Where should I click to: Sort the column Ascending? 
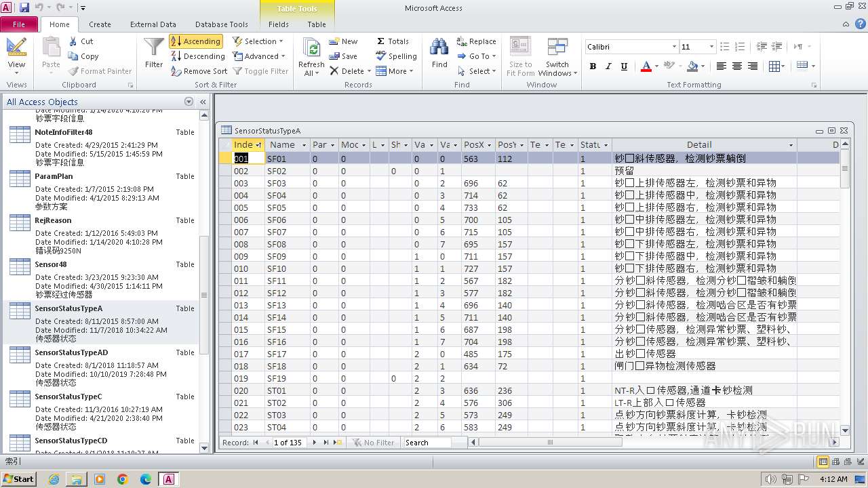pos(195,41)
